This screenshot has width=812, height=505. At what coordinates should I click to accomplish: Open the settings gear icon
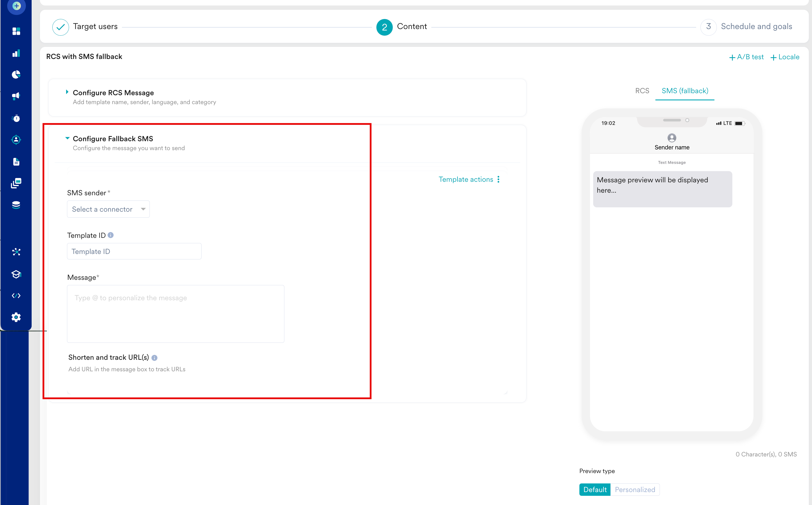click(x=16, y=317)
